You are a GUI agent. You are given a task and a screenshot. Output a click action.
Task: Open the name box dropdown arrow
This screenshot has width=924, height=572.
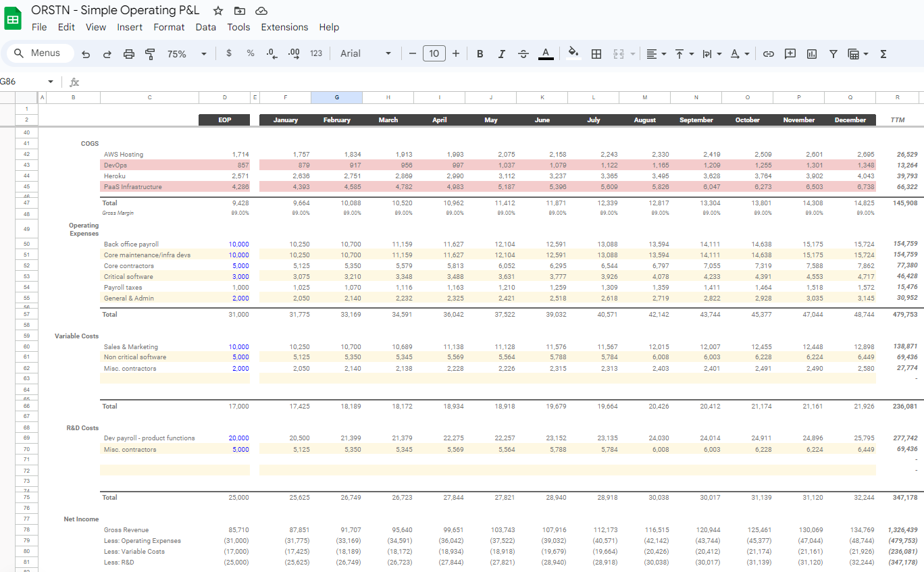50,82
